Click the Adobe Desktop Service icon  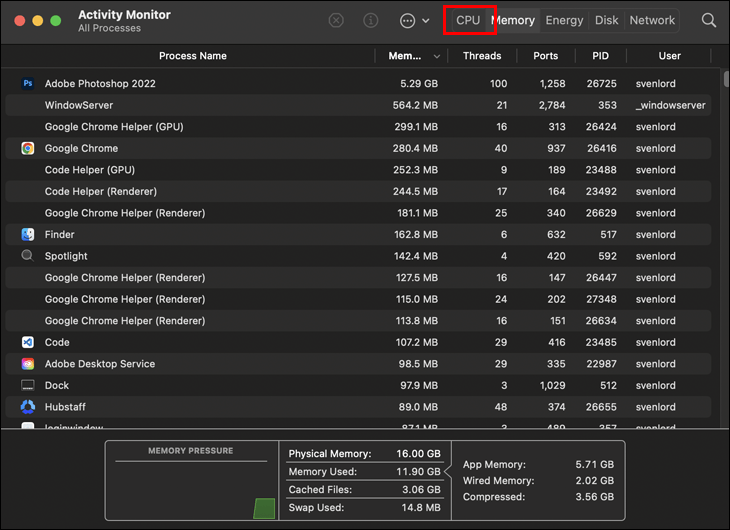click(27, 364)
